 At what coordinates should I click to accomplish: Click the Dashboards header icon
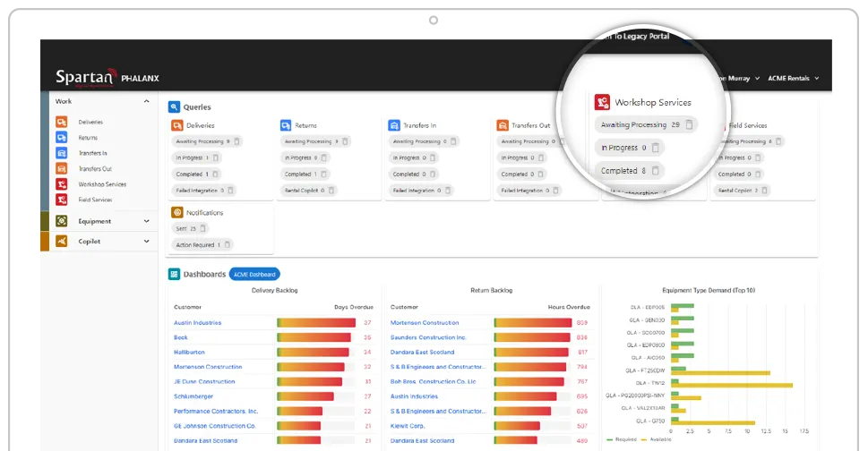175,274
